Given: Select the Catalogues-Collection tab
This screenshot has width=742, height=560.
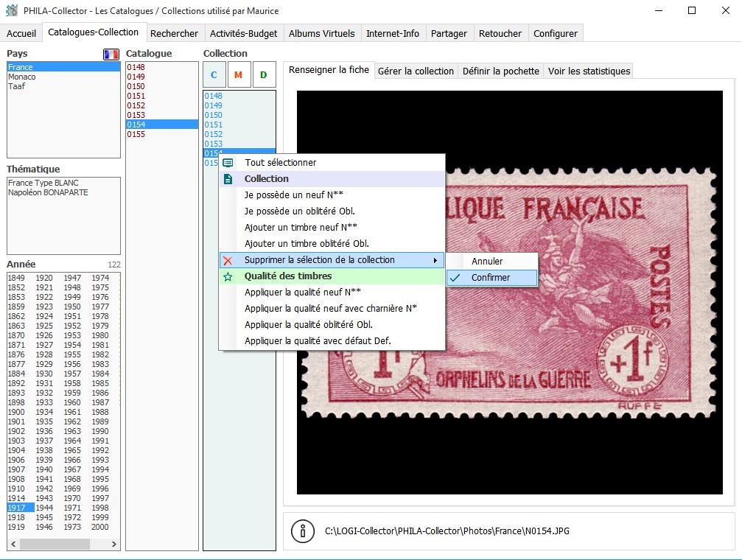Looking at the screenshot, I should (94, 32).
